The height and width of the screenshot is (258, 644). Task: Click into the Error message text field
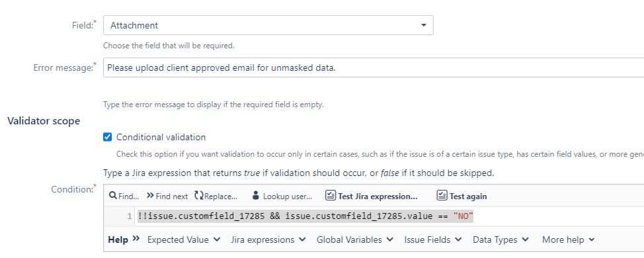(x=374, y=67)
